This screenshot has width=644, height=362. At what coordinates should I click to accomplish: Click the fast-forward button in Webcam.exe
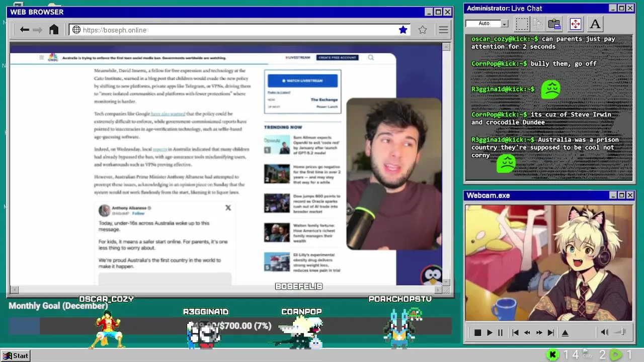pos(539,332)
